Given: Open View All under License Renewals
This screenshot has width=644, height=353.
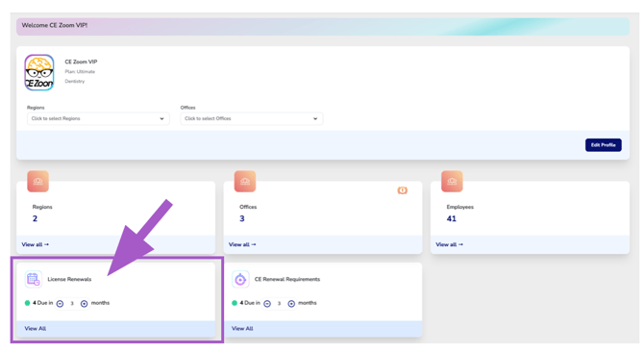Looking at the screenshot, I should point(36,329).
